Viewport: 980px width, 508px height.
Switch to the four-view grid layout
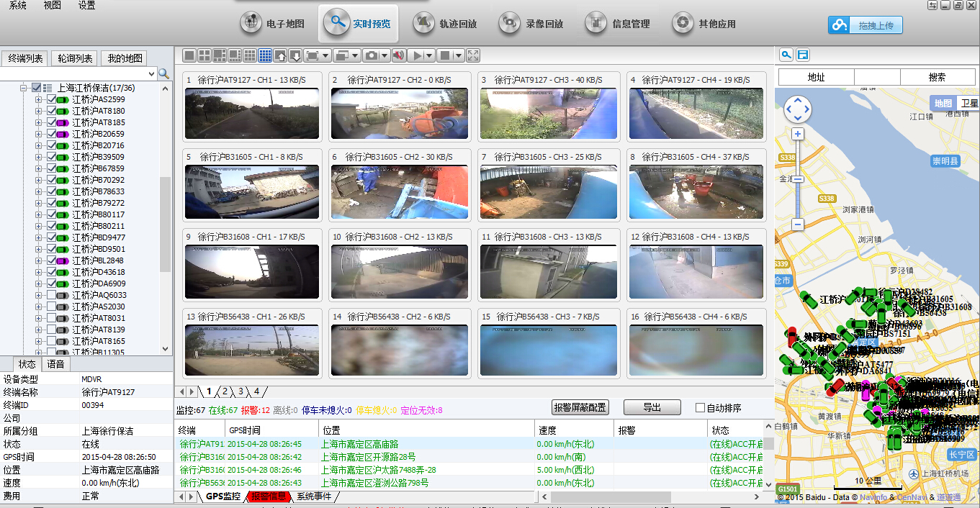click(204, 55)
